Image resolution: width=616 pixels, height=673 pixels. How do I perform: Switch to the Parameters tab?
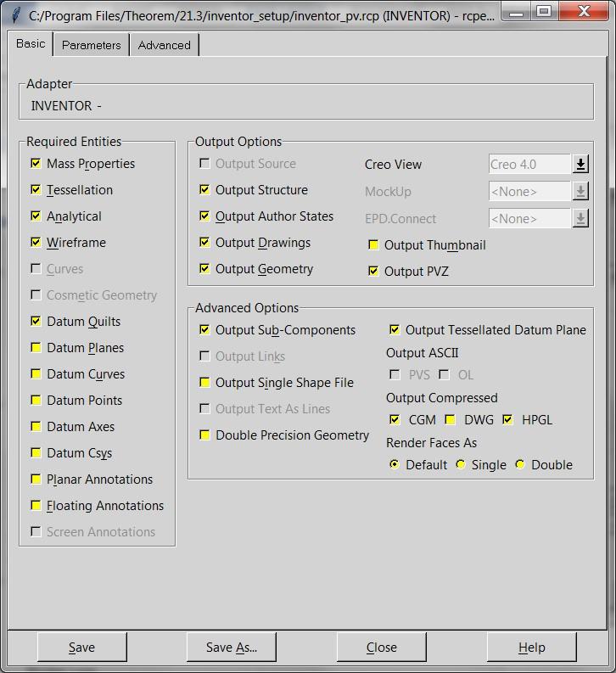[x=92, y=45]
